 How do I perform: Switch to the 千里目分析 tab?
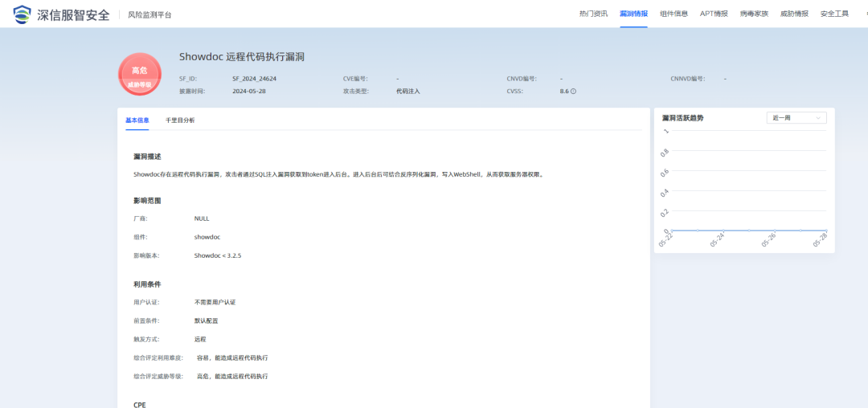(180, 120)
